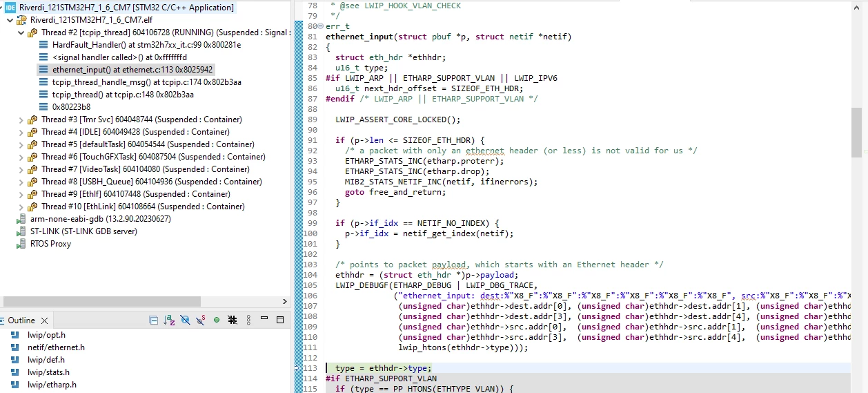
Task: Expand Thread #5 defaultTask
Action: pyautogui.click(x=21, y=144)
